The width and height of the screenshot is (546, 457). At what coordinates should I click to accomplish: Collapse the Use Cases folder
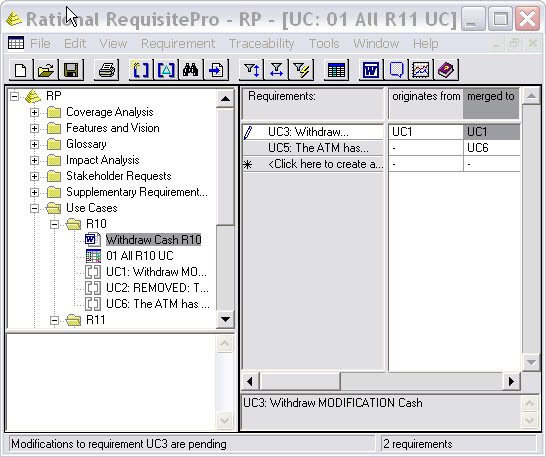pyautogui.click(x=34, y=208)
